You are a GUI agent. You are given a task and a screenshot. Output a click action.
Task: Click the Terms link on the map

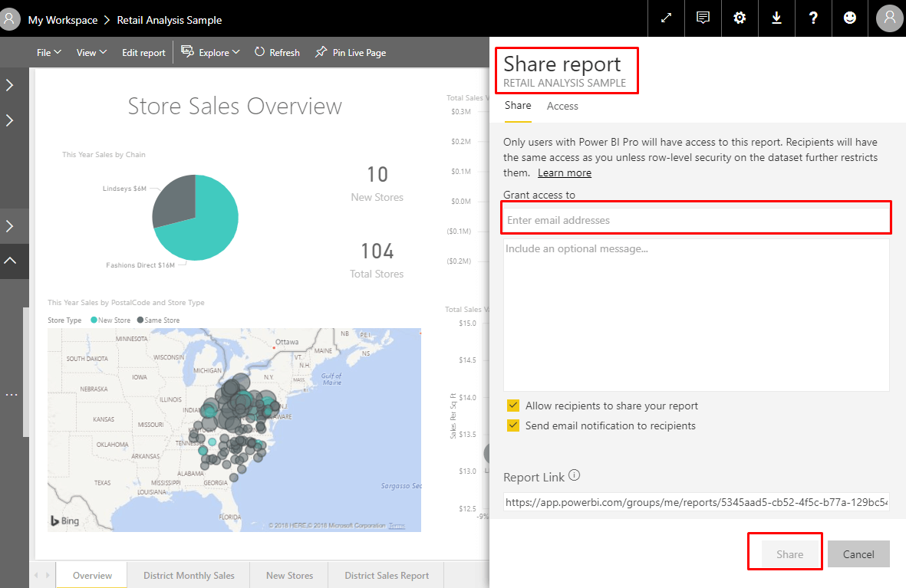[x=397, y=526]
